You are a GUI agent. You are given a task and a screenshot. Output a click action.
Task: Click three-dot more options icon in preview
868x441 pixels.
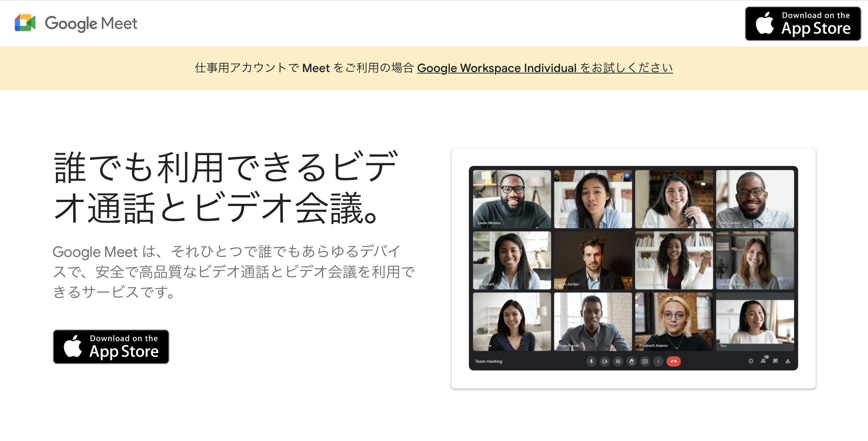click(x=658, y=361)
